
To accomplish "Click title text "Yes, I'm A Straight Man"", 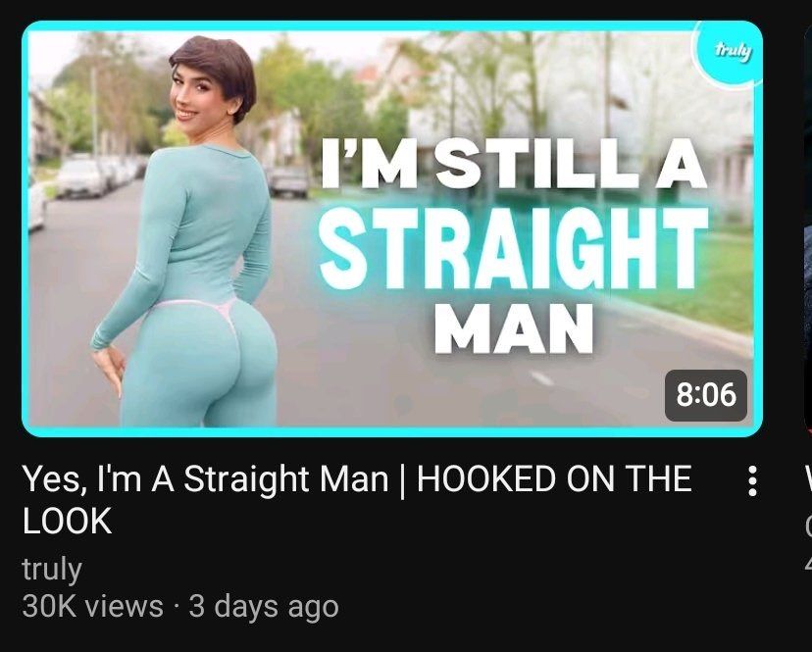I will (205, 479).
